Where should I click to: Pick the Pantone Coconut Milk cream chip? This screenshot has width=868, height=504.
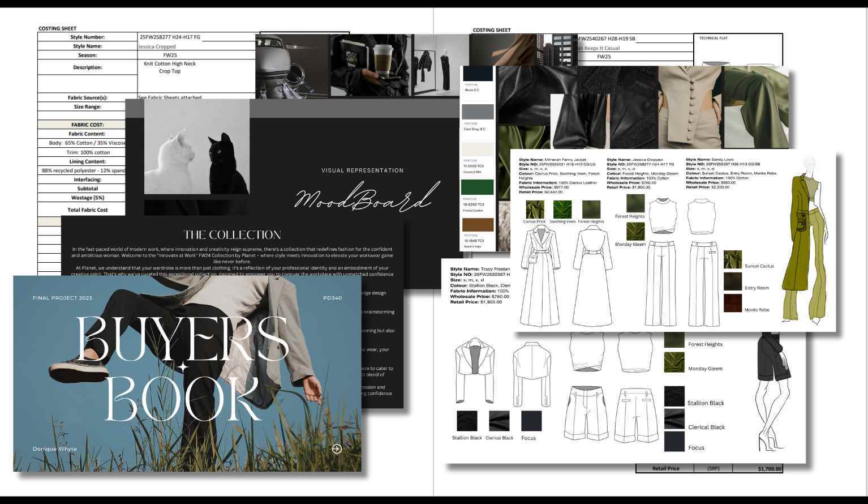click(x=478, y=149)
